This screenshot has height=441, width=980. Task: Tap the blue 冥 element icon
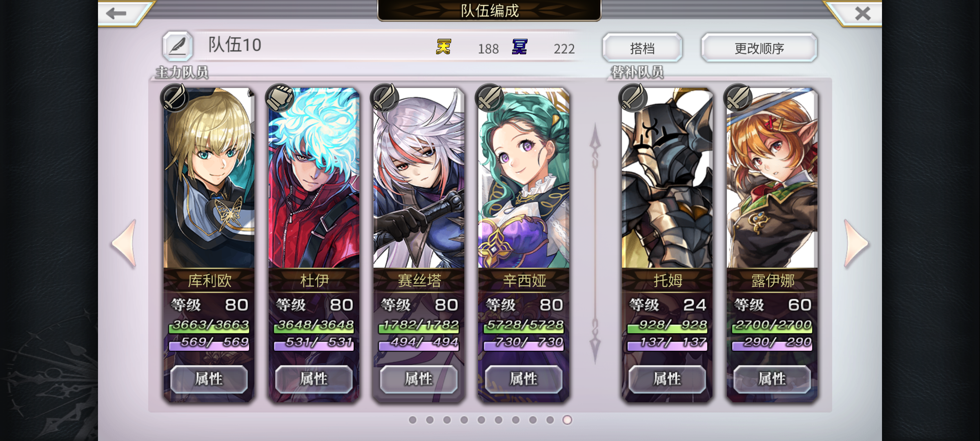pos(519,47)
